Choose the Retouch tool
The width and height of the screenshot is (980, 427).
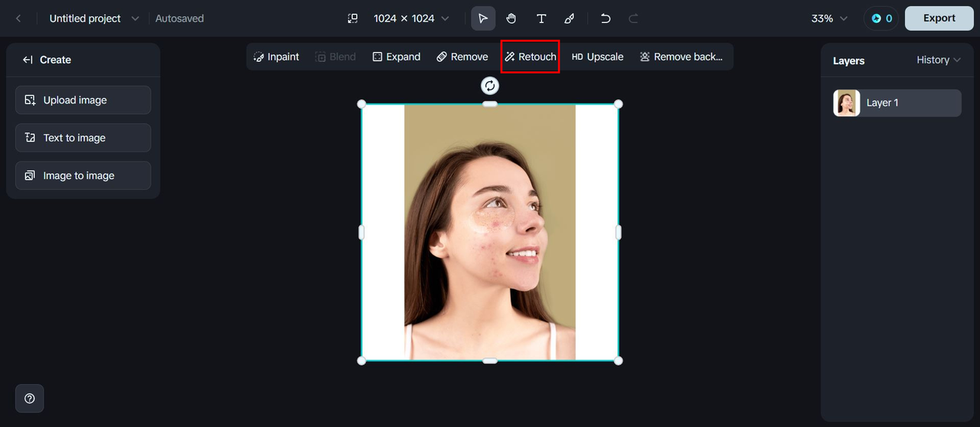[531, 57]
